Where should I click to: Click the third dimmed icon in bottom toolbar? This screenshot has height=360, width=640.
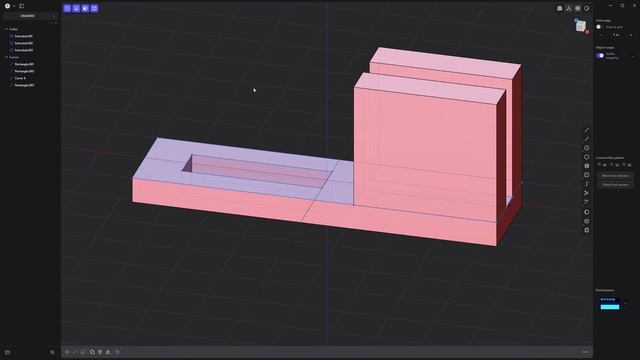83,352
